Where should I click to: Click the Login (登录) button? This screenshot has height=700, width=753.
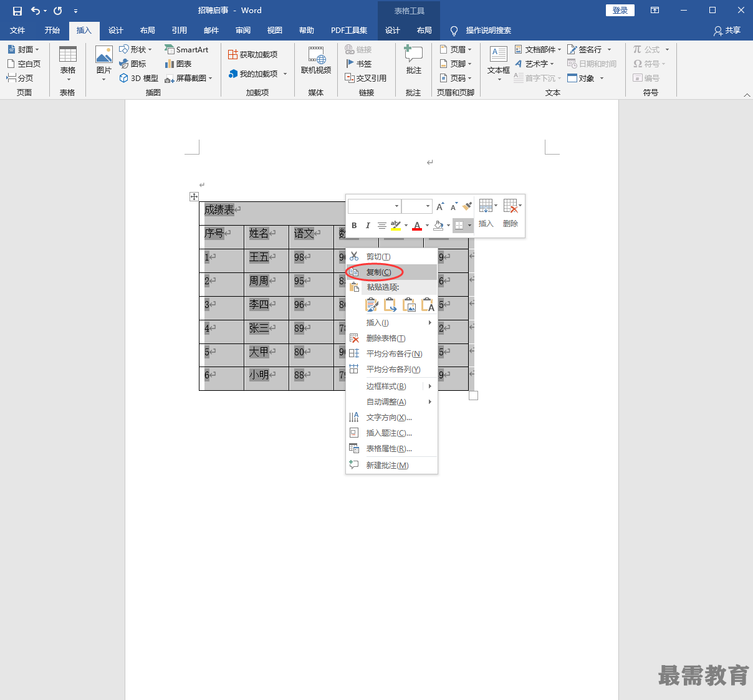click(620, 11)
